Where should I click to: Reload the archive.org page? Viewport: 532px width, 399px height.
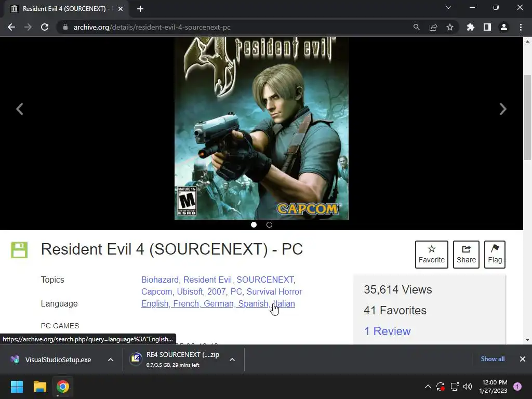pos(45,27)
